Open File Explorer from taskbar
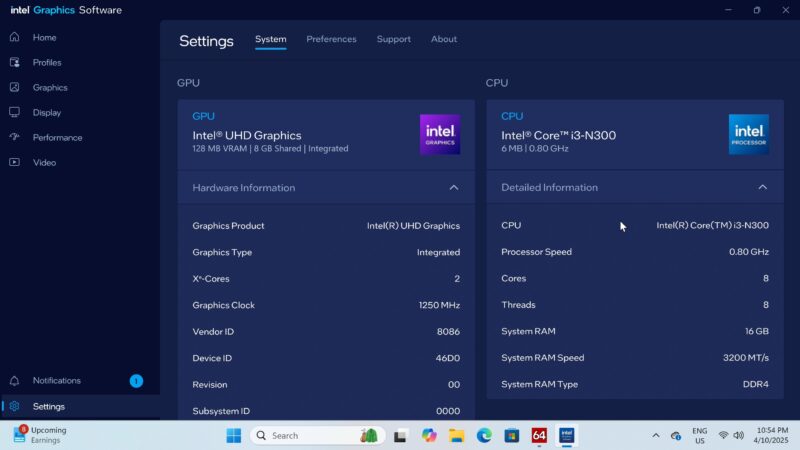 tap(457, 436)
